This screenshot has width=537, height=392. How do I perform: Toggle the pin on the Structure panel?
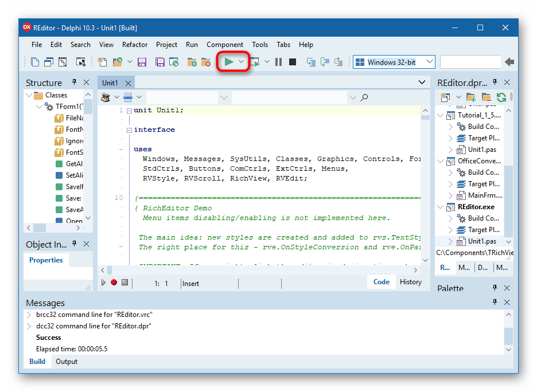[x=75, y=82]
